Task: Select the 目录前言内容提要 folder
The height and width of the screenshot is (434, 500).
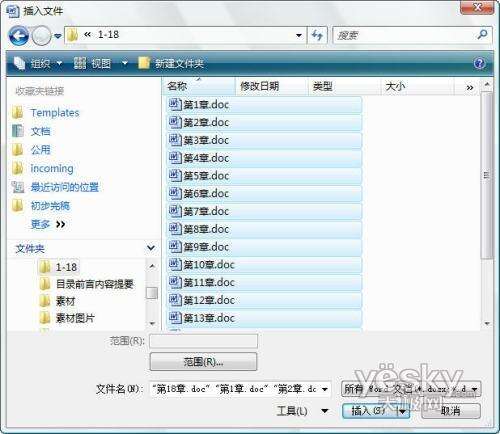Action: [95, 284]
